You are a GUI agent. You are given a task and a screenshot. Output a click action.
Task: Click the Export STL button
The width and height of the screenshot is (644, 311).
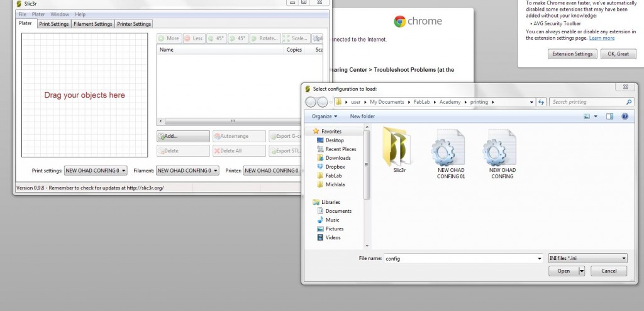pyautogui.click(x=285, y=150)
